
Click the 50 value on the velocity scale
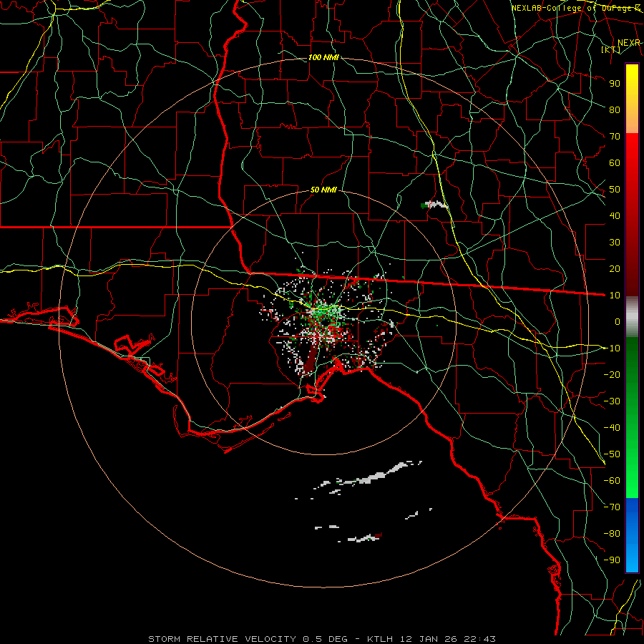click(615, 190)
